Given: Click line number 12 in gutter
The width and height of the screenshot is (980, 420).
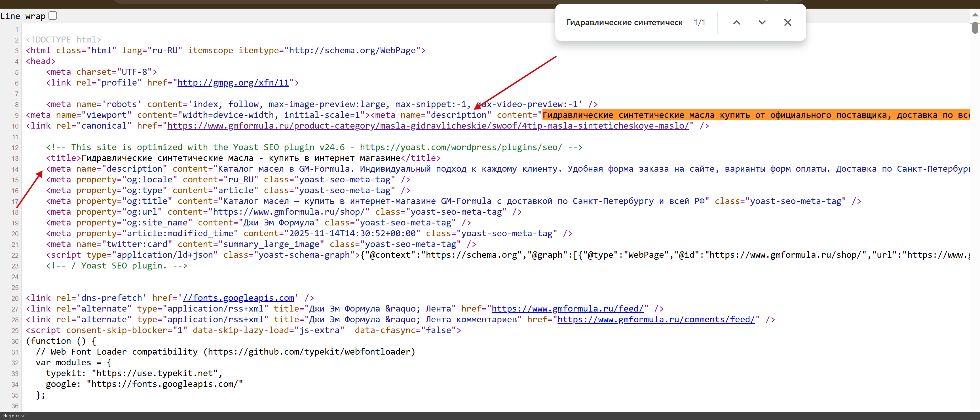Looking at the screenshot, I should pyautogui.click(x=15, y=148).
